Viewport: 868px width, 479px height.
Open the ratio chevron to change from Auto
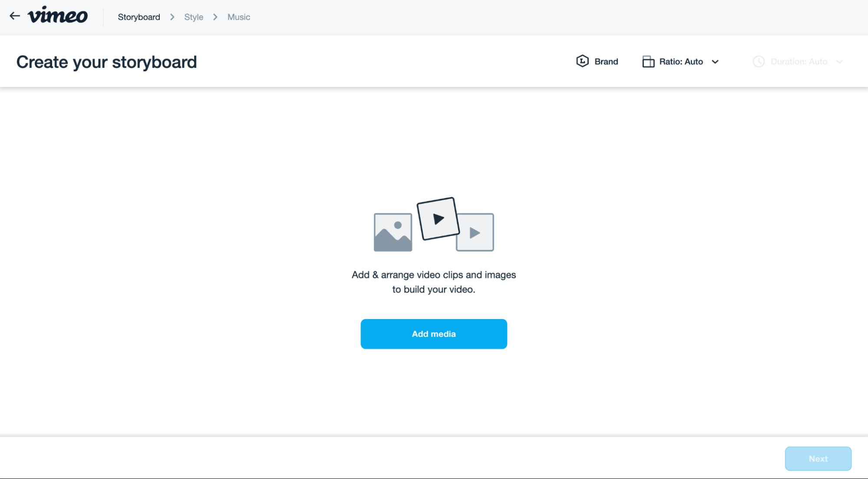pyautogui.click(x=715, y=62)
